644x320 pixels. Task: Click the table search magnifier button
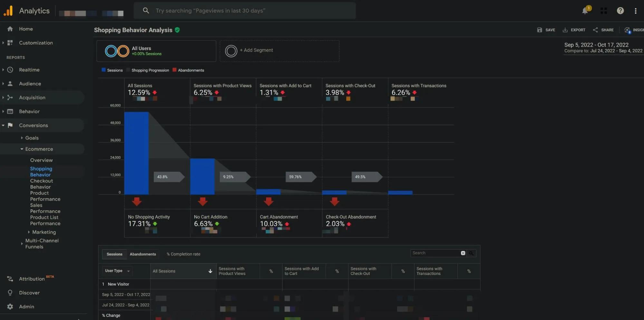click(x=471, y=253)
